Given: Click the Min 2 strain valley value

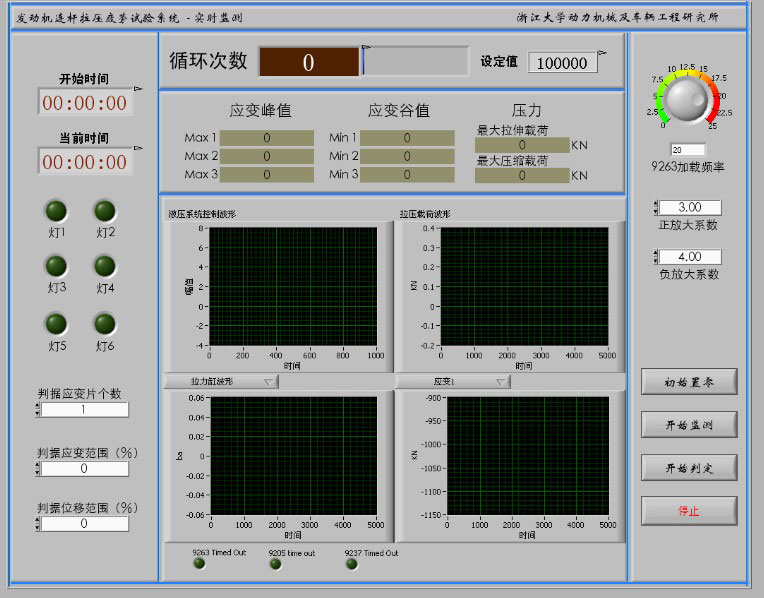Looking at the screenshot, I should [407, 156].
